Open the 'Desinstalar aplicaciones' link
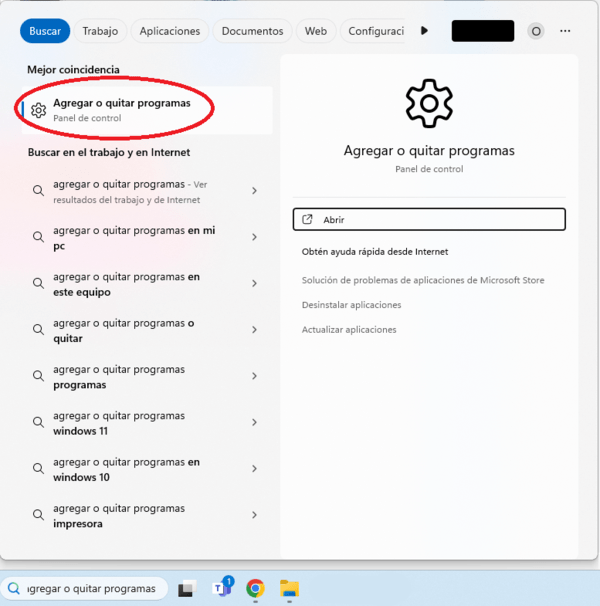This screenshot has height=606, width=600. point(351,305)
